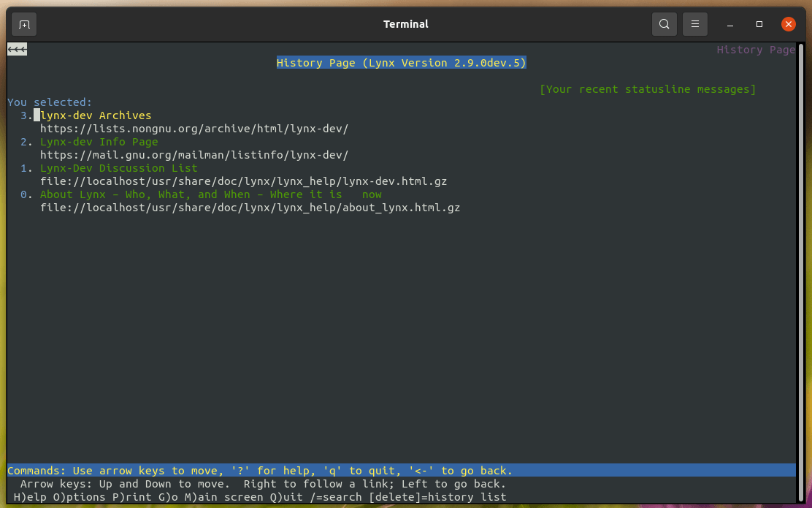Click the History Page label top right

756,49
